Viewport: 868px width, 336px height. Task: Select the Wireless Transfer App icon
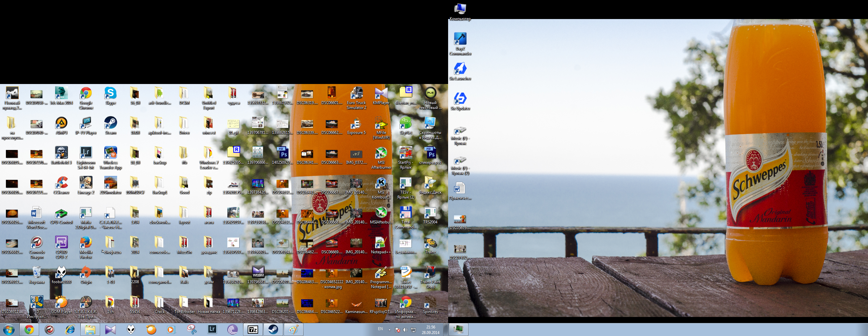111,158
